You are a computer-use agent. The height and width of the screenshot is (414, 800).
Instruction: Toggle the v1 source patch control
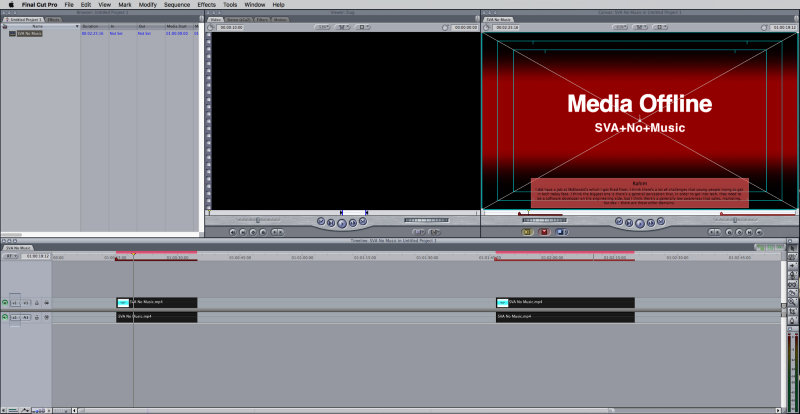[x=15, y=303]
